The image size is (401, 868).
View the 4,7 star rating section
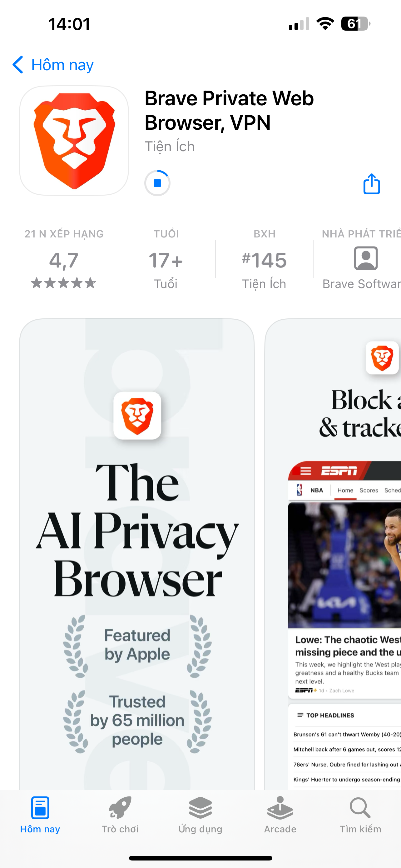(x=64, y=259)
